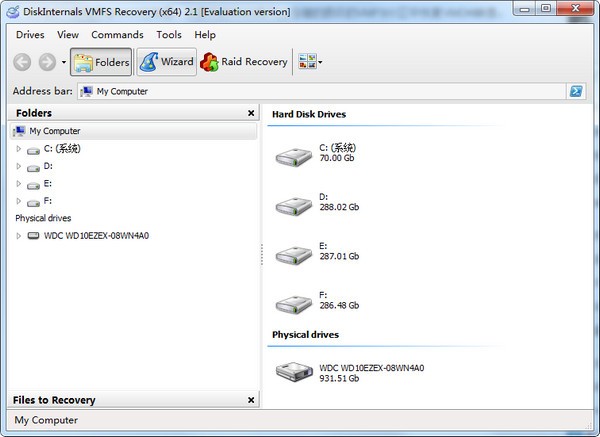Expand the E: drive in folder tree
The width and height of the screenshot is (600, 437).
(18, 184)
